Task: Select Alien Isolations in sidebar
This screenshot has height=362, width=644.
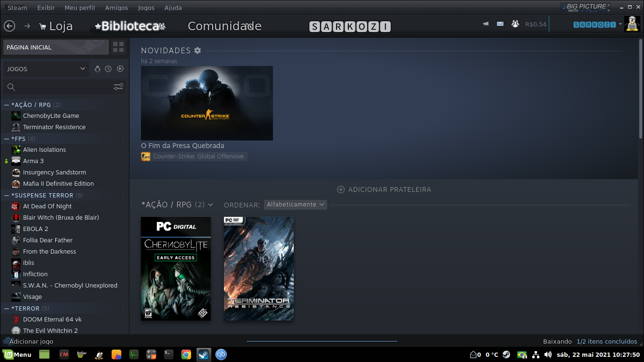Action: tap(44, 150)
